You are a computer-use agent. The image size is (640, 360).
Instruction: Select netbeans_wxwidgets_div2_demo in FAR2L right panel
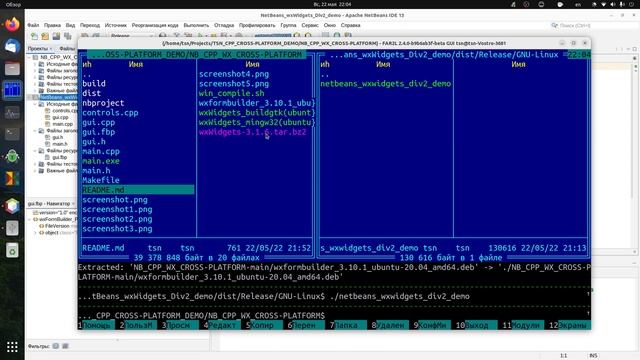386,84
